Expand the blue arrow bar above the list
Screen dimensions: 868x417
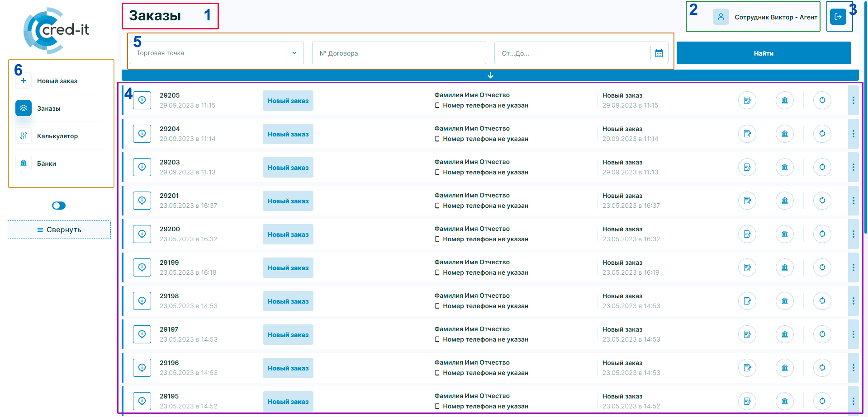490,75
